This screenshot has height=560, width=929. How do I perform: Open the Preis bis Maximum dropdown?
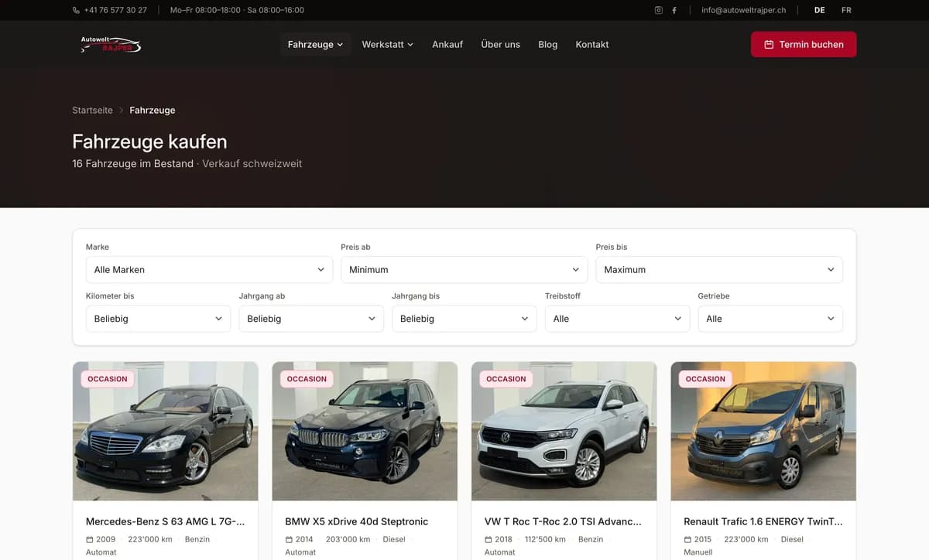719,270
